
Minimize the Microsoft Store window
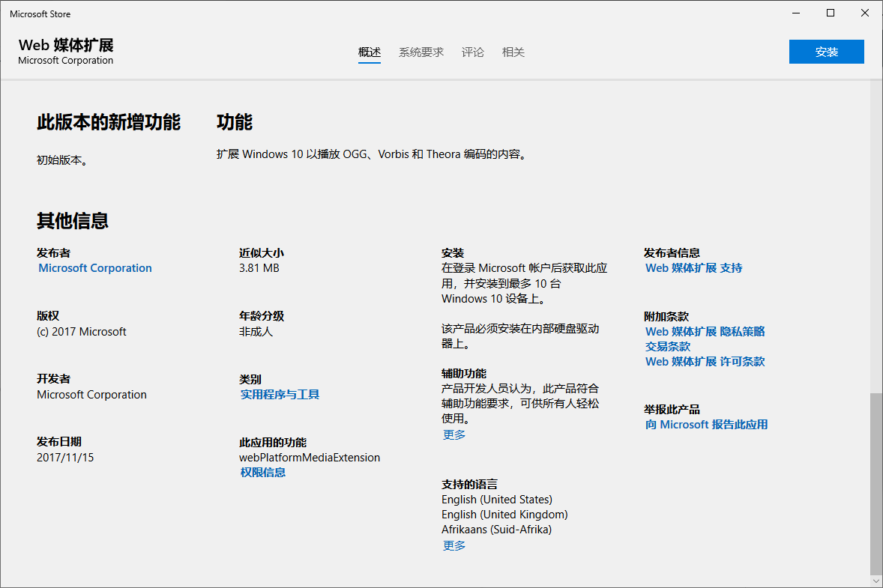(x=796, y=13)
